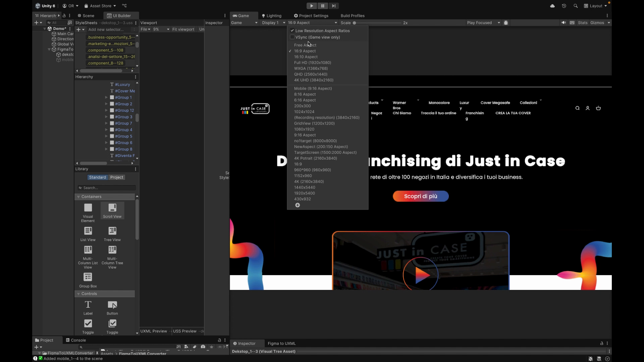The height and width of the screenshot is (362, 644).
Task: Click the version control icon beside Asset Store
Action: [124, 6]
